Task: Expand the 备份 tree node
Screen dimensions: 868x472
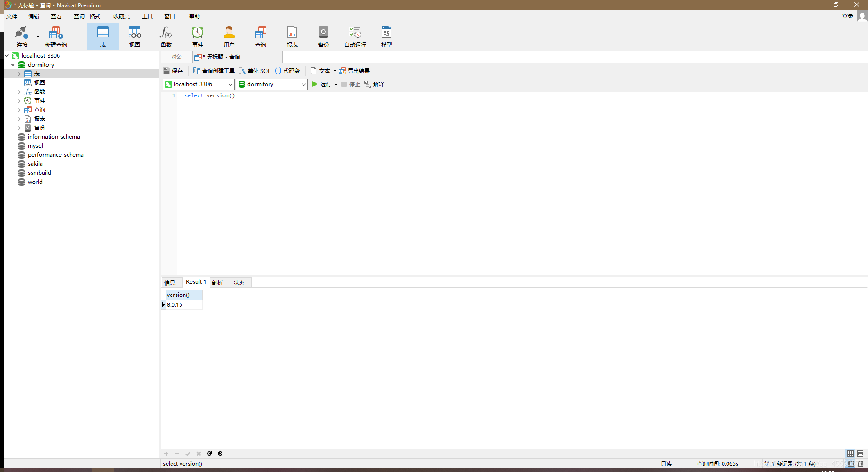Action: click(x=19, y=127)
